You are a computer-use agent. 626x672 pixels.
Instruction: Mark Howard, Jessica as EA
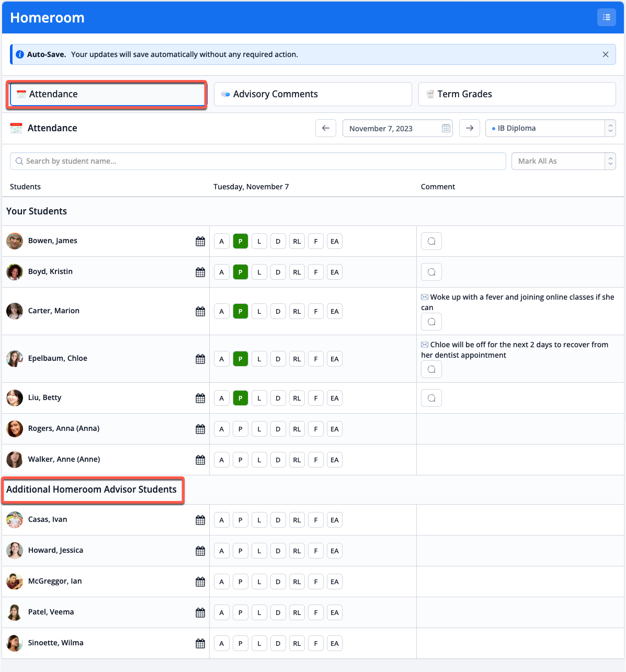coord(335,551)
